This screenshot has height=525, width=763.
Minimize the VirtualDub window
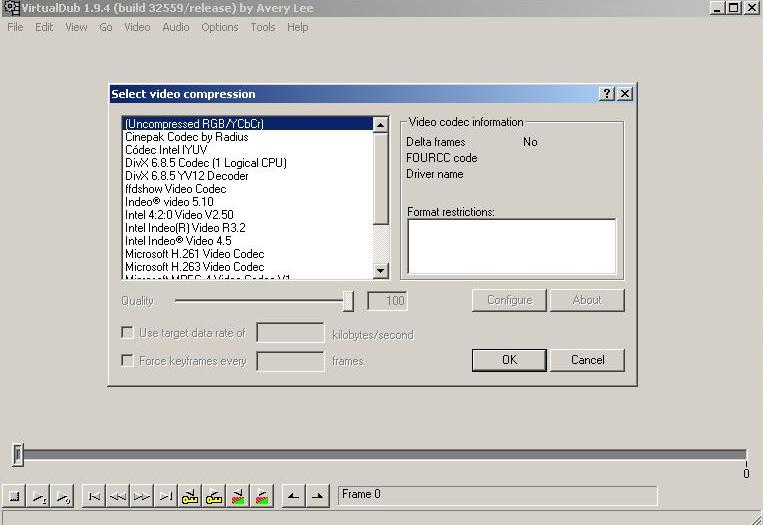point(717,8)
